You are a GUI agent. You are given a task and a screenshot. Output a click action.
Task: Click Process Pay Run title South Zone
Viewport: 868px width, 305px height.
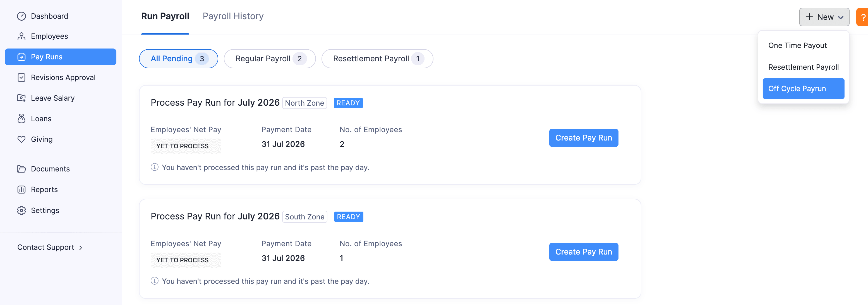point(215,216)
